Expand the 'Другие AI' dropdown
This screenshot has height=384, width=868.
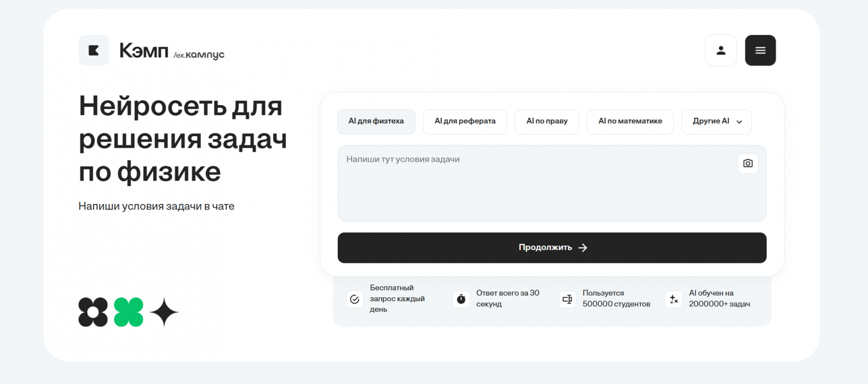(716, 122)
